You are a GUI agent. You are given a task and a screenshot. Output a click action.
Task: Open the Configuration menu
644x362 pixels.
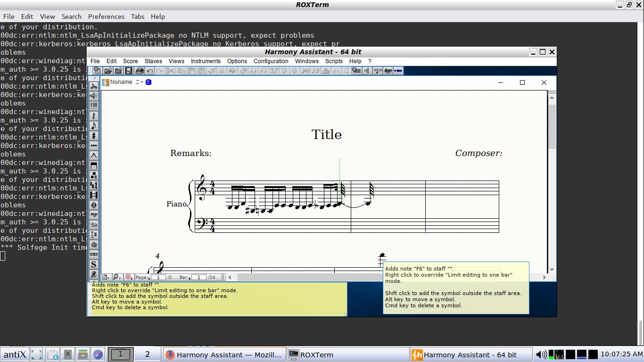tap(271, 61)
